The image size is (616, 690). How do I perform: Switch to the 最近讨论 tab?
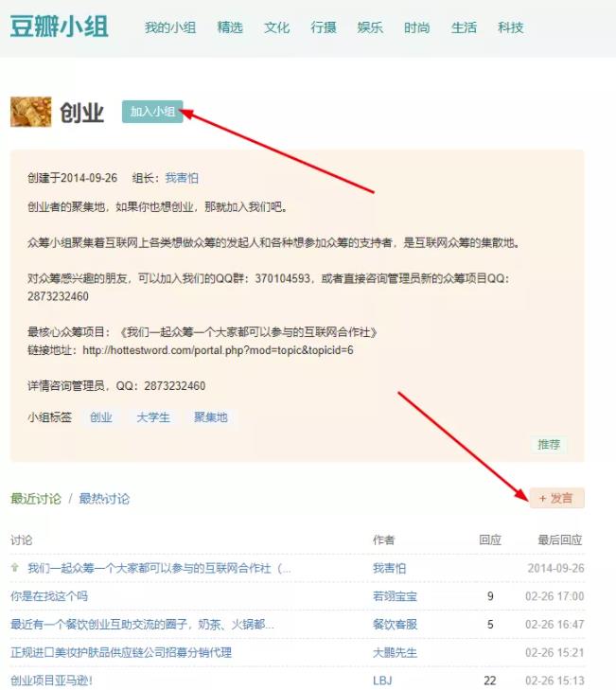(36, 499)
